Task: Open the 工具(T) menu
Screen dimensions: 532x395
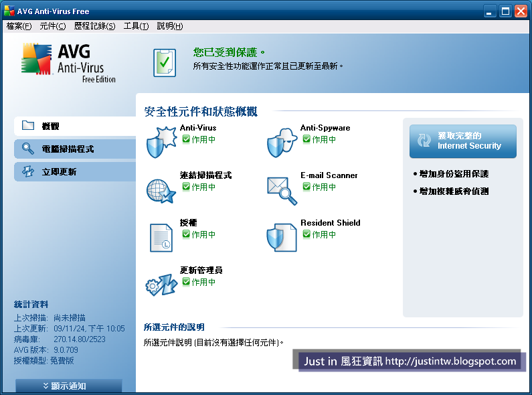Action: point(136,26)
